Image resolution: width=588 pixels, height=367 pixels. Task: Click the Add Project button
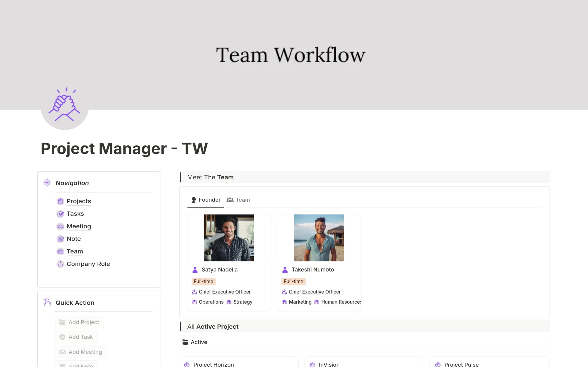pos(79,322)
